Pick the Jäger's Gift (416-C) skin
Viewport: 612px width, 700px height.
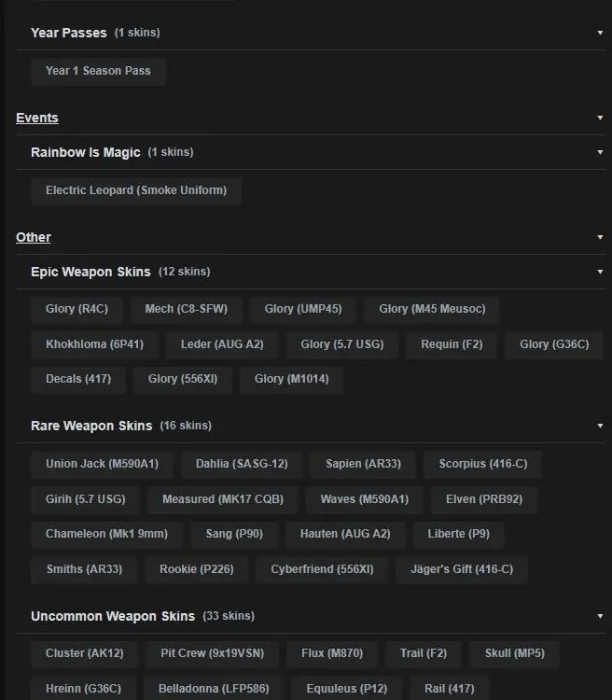pyautogui.click(x=462, y=569)
